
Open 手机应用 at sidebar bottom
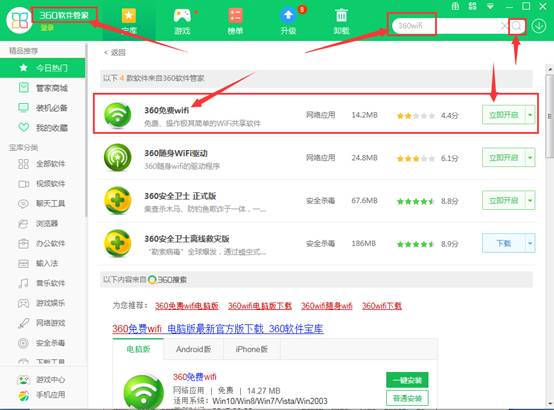[42, 395]
